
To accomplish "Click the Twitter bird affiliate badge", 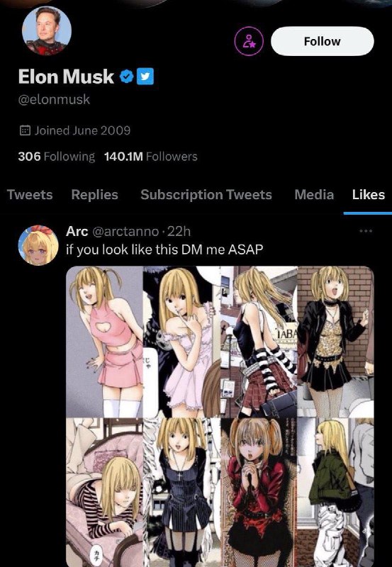I will (145, 77).
